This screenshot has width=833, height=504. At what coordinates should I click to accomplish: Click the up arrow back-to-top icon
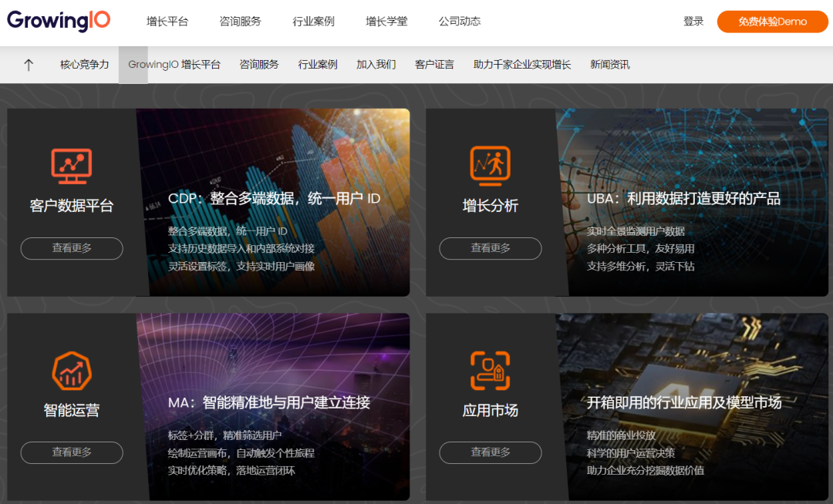coord(29,65)
